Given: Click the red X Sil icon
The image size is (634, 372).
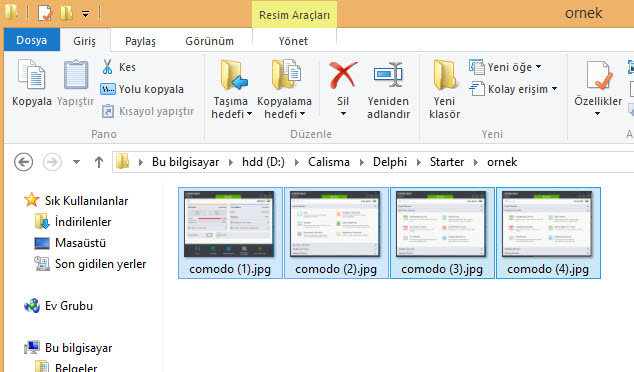Looking at the screenshot, I should (343, 75).
